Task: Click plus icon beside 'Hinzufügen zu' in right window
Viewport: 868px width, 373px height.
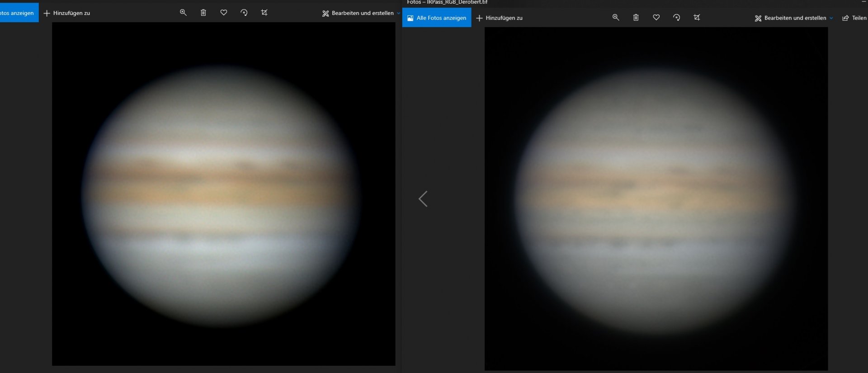Action: tap(480, 18)
